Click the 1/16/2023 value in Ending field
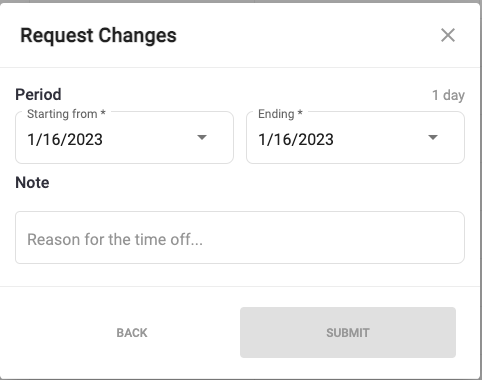This screenshot has height=380, width=482. point(296,139)
